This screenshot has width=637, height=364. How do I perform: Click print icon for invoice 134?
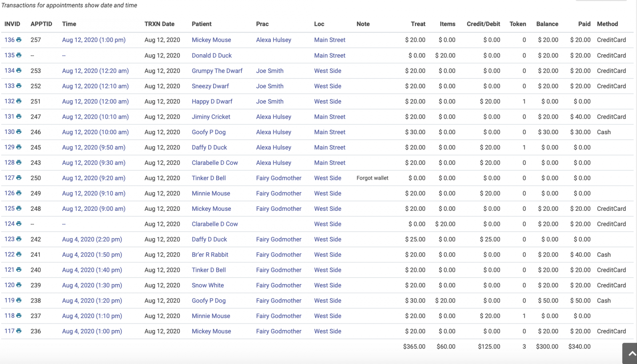(x=19, y=71)
